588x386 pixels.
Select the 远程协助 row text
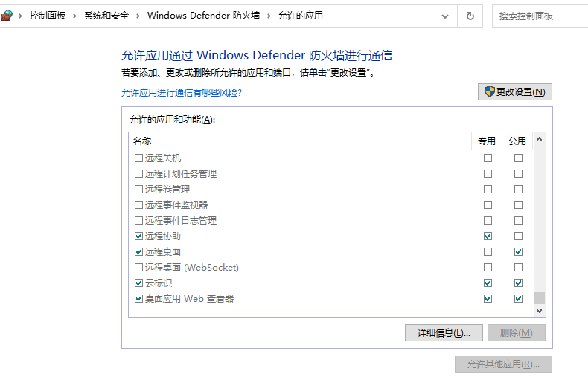coord(163,236)
